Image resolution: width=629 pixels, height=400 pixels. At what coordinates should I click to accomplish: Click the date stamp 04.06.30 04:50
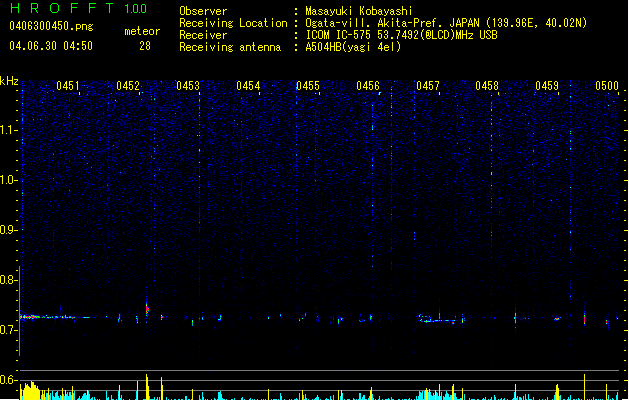51,46
